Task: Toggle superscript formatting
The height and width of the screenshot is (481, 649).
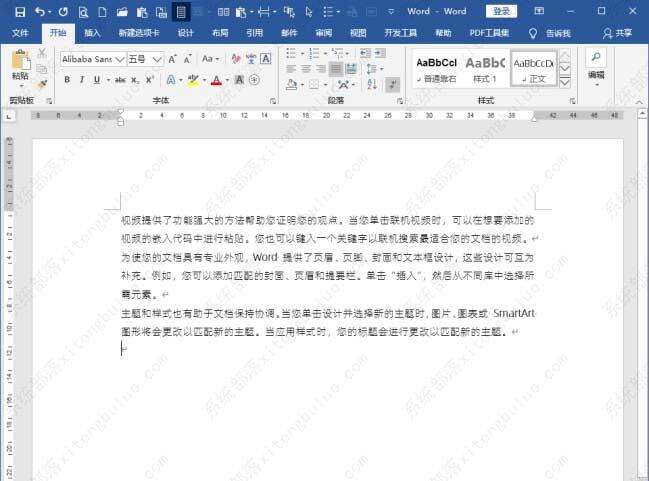Action: [x=150, y=79]
